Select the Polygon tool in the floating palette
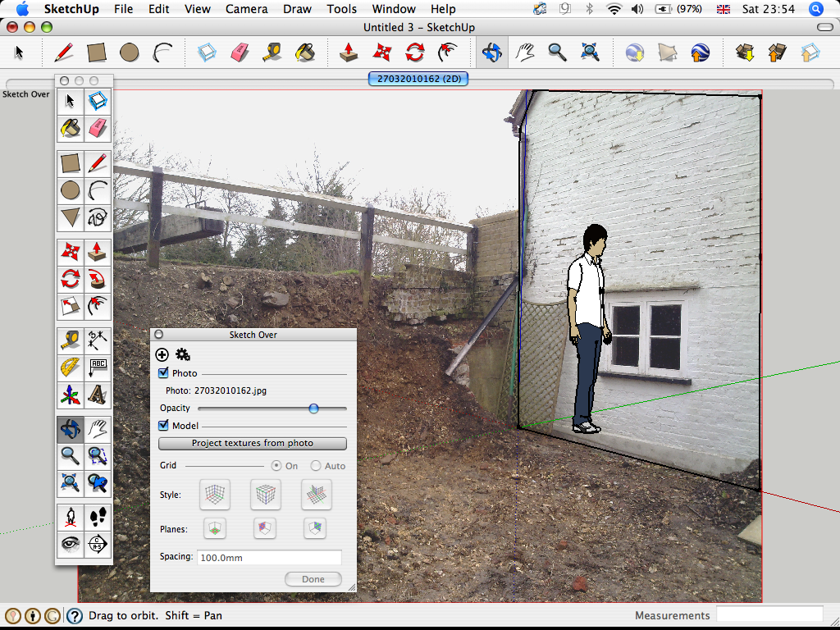 pos(71,217)
